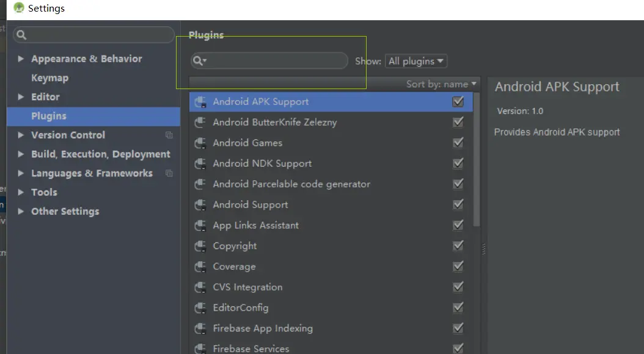Focus the plugin search field
644x354 pixels.
coord(269,60)
